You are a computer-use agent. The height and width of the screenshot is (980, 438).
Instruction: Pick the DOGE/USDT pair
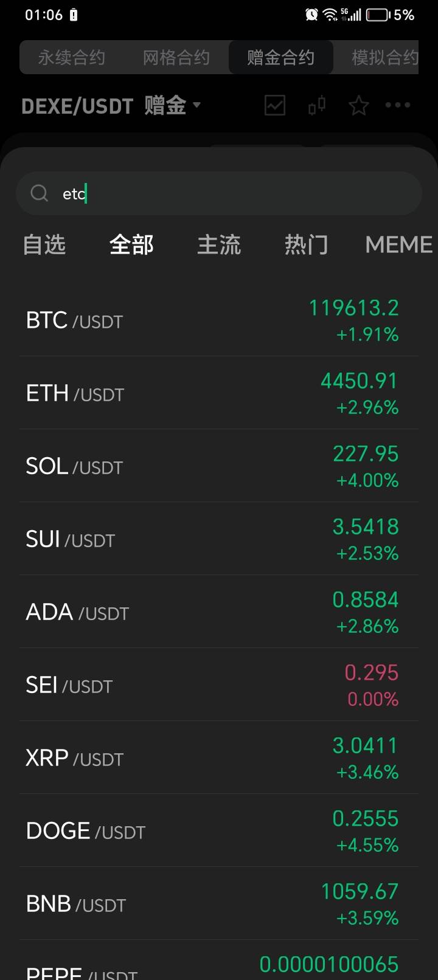pyautogui.click(x=219, y=831)
